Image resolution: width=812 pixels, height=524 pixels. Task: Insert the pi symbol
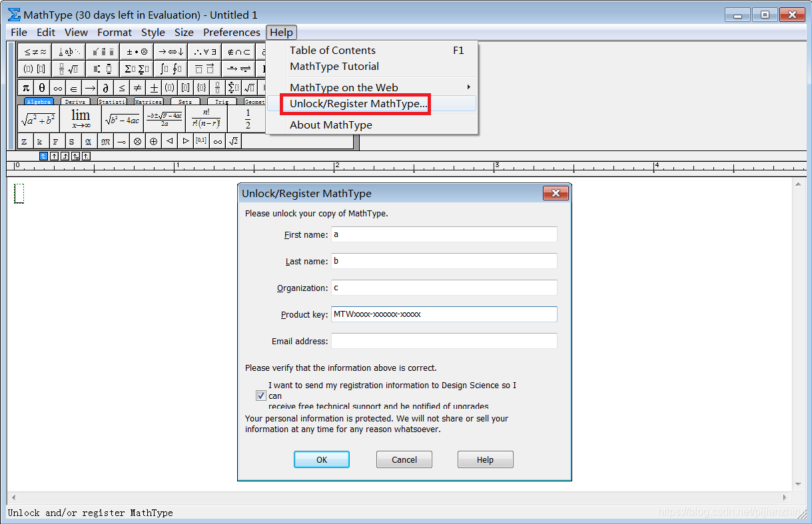25,87
